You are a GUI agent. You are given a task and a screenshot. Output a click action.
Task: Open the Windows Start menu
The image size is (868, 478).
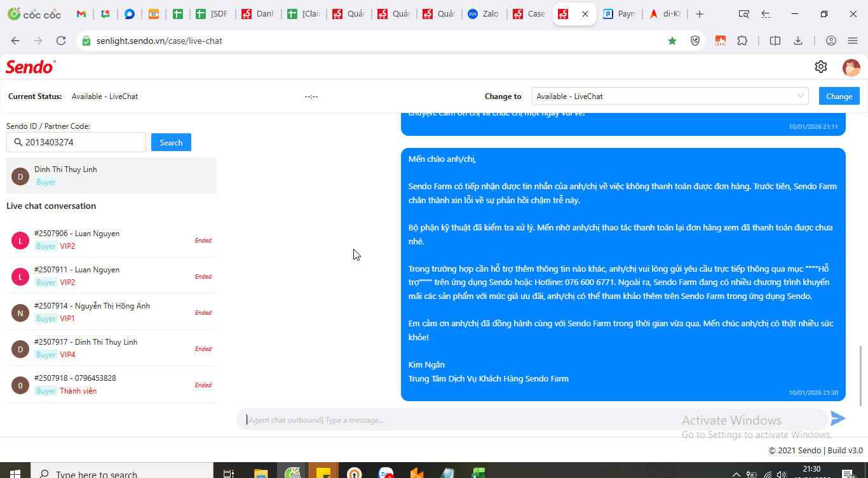point(15,474)
